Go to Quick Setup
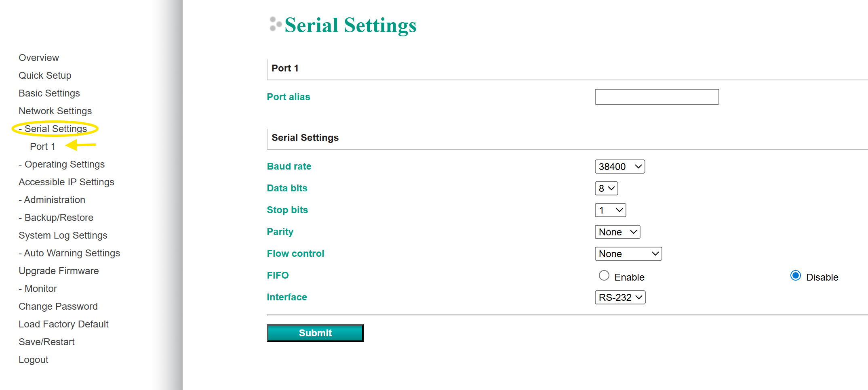 [45, 75]
